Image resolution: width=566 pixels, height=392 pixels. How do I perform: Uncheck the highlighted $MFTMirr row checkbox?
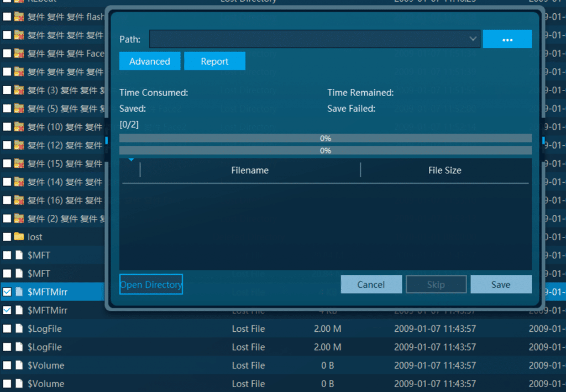(7, 292)
